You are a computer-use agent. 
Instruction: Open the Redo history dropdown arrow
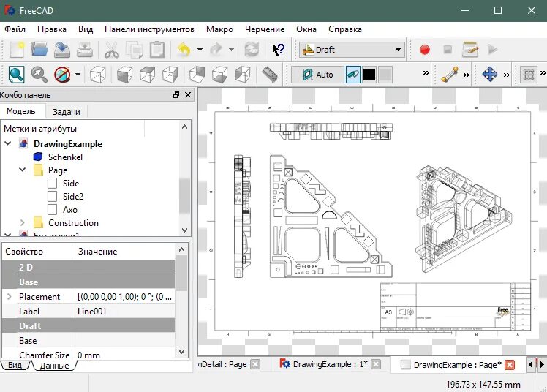(231, 50)
